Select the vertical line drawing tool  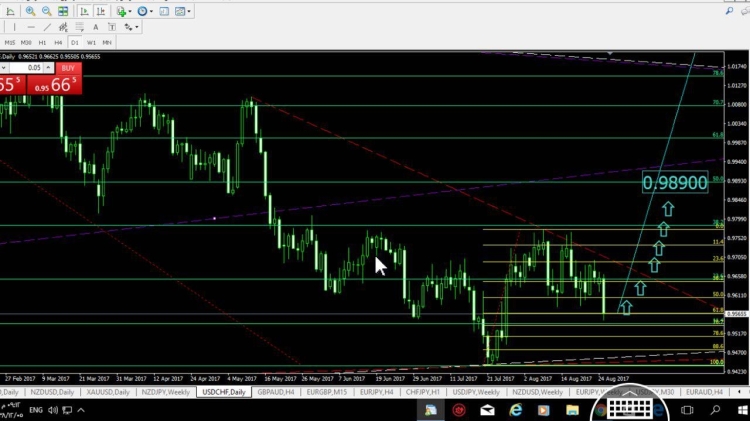coord(14,27)
